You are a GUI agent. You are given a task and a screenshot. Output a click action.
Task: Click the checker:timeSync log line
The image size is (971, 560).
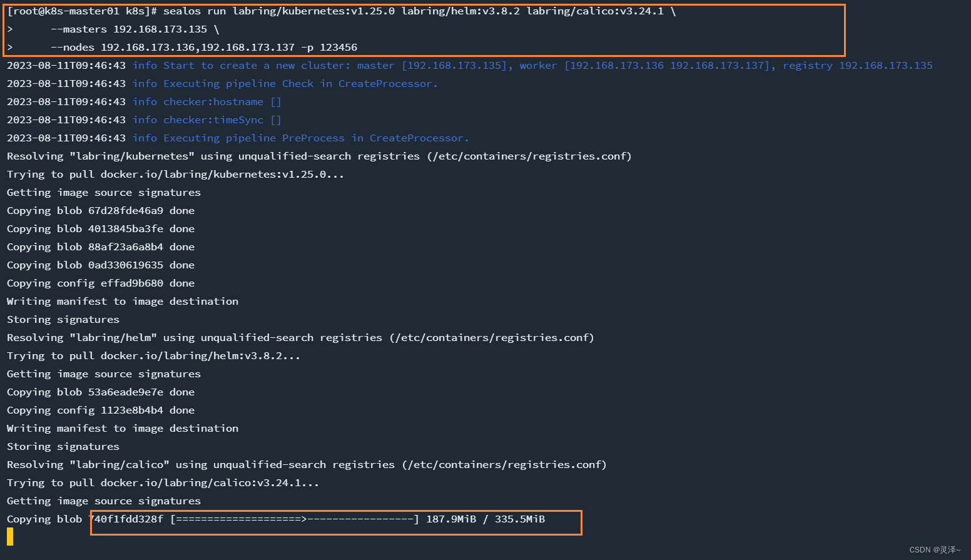pos(144,120)
